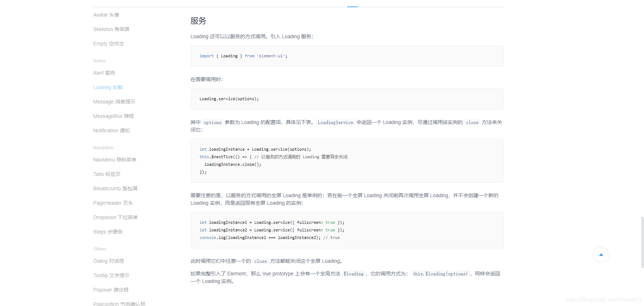Click the this.$nextTick code line
The height and width of the screenshot is (306, 644).
pos(273,157)
